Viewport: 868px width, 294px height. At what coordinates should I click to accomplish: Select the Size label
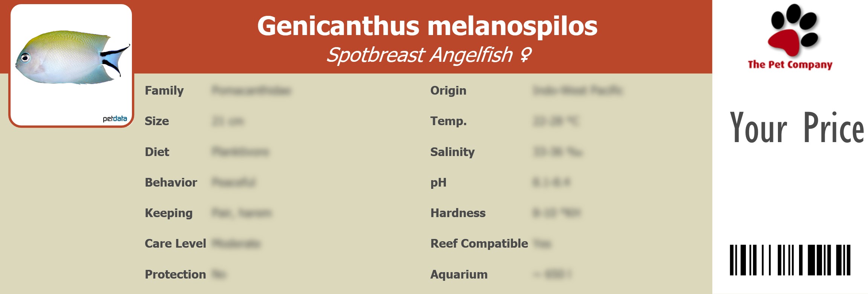coord(157,121)
